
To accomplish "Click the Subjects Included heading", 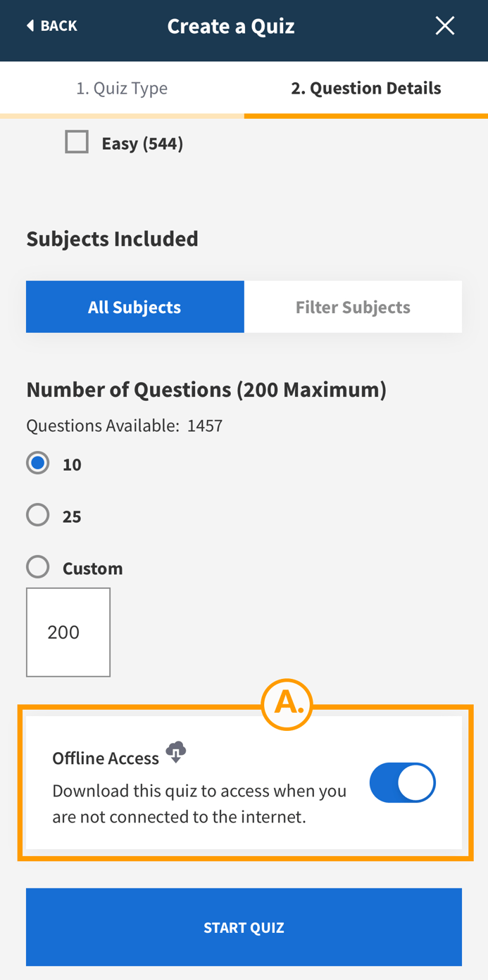I will click(112, 238).
